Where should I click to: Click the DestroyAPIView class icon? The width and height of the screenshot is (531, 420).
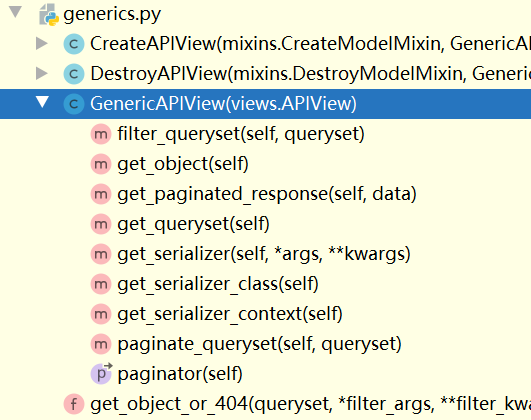(x=74, y=74)
